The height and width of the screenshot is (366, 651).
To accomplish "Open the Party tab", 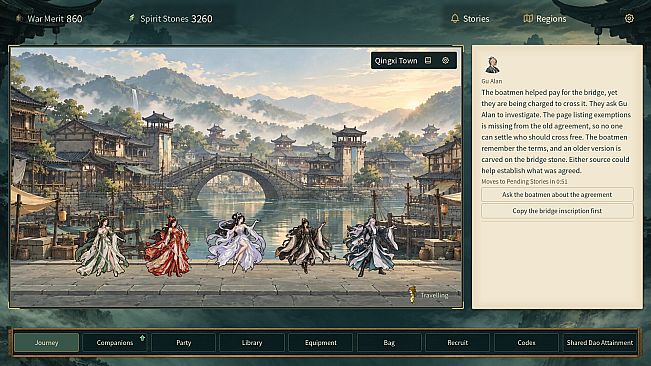I will [184, 343].
